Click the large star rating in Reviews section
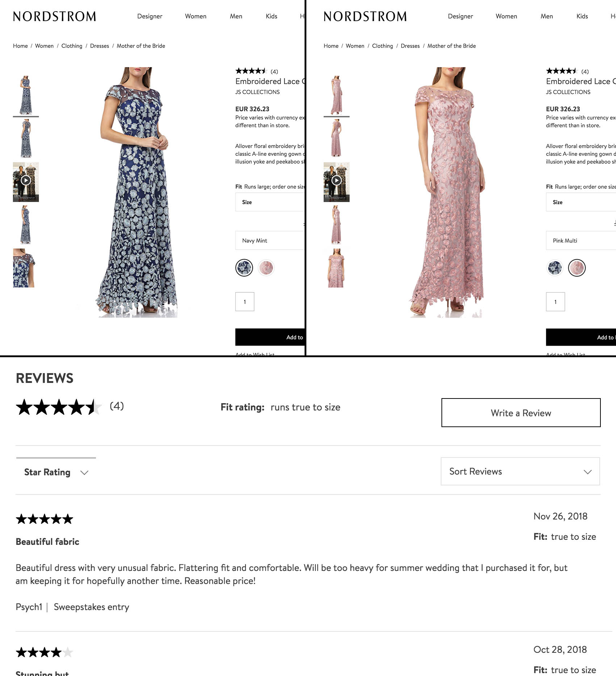Screen dimensions: 616x676 click(x=59, y=407)
